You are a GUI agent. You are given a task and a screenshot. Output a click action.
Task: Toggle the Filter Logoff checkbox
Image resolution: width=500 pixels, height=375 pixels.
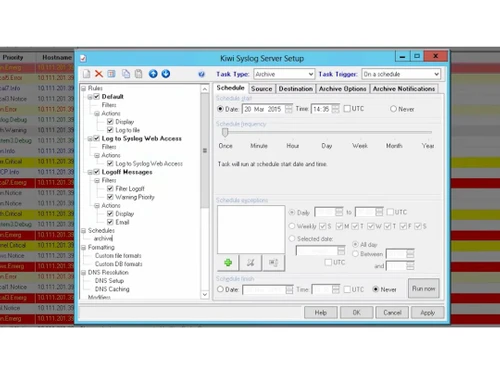110,188
